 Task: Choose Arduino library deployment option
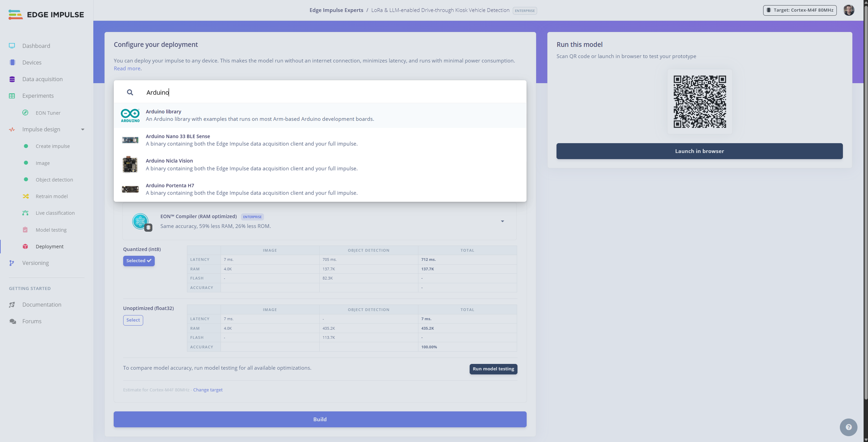click(320, 115)
